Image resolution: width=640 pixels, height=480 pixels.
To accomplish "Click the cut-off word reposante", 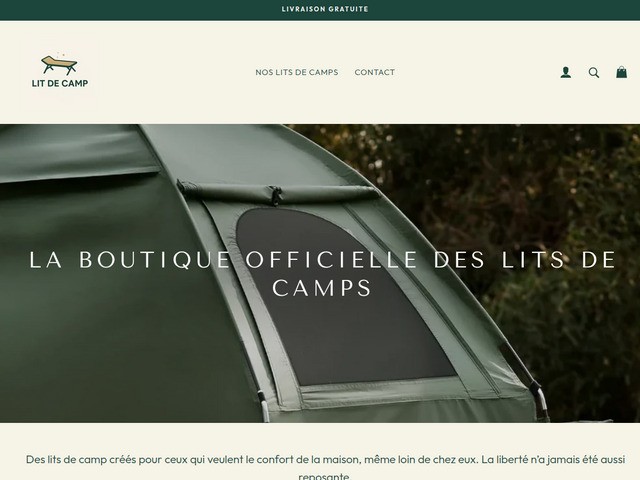I will pyautogui.click(x=325, y=476).
